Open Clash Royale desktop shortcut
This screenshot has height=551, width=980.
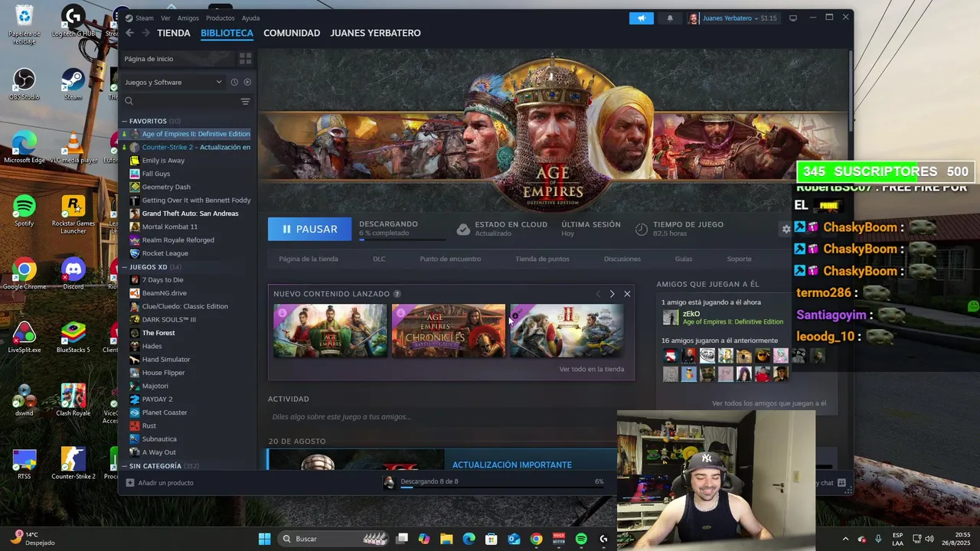coord(73,399)
